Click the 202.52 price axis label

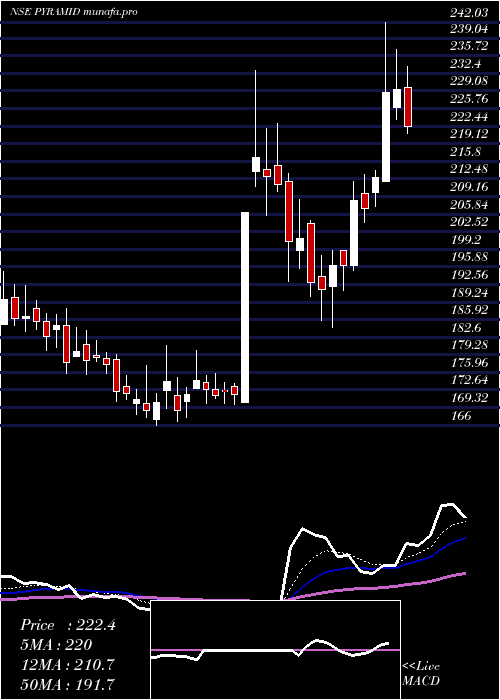469,222
